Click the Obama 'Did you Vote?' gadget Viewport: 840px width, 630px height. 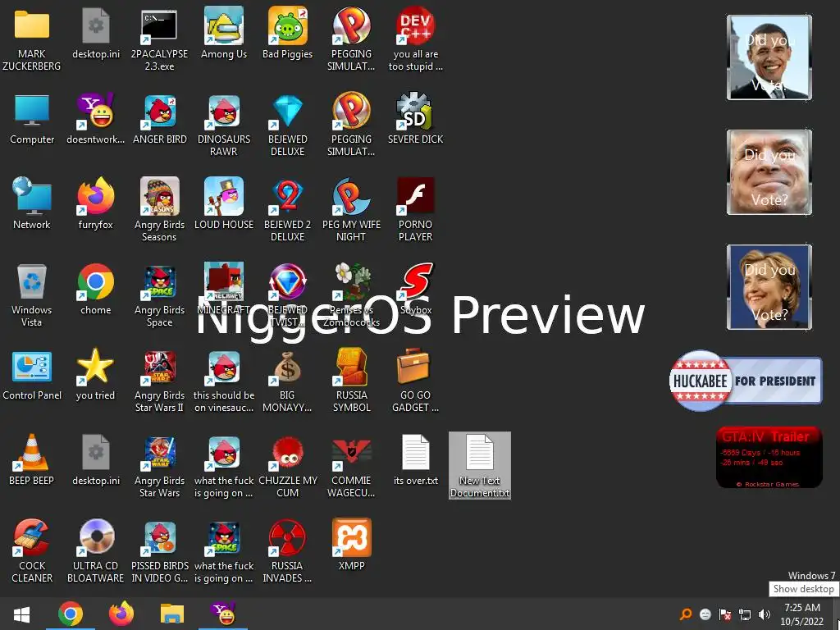[769, 57]
